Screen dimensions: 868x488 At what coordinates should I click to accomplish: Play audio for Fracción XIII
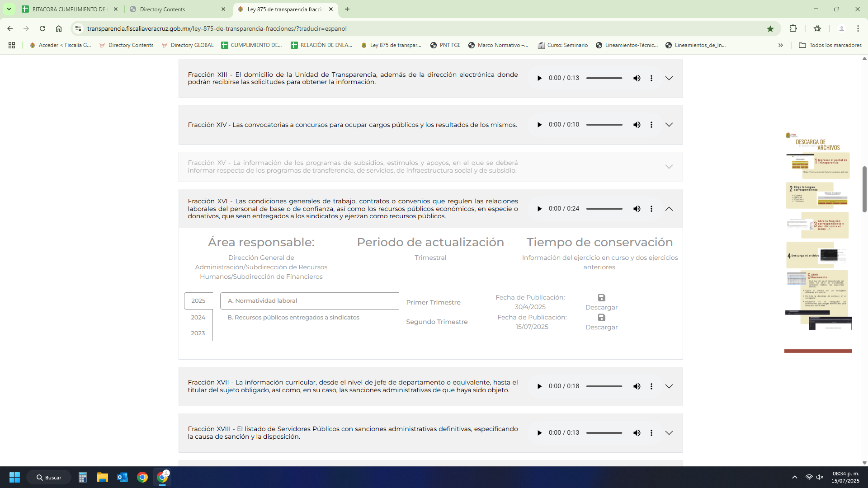pyautogui.click(x=539, y=78)
